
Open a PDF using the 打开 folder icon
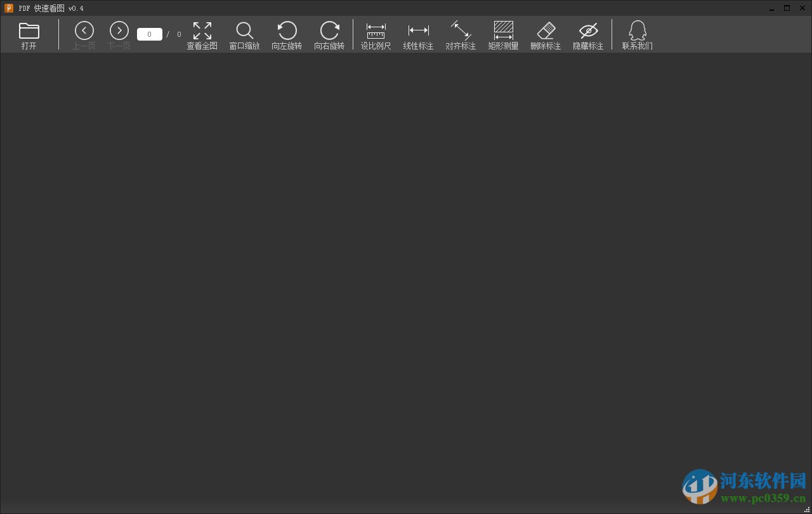coord(29,34)
